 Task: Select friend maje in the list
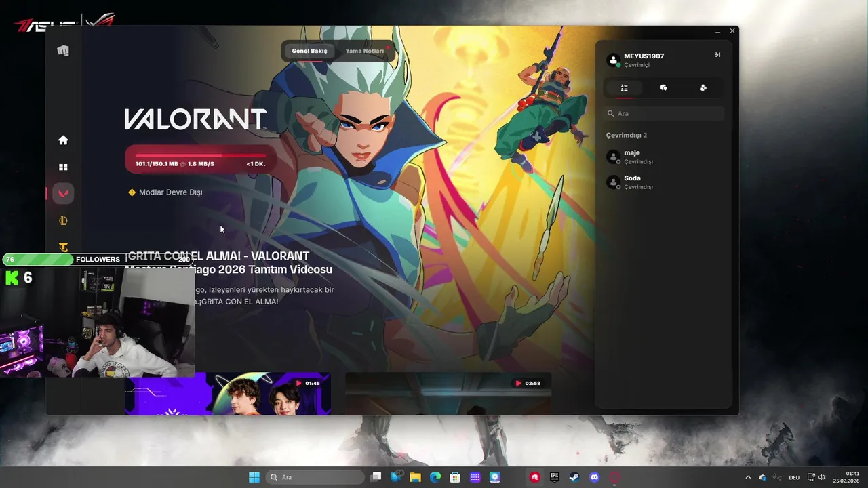coord(664,157)
